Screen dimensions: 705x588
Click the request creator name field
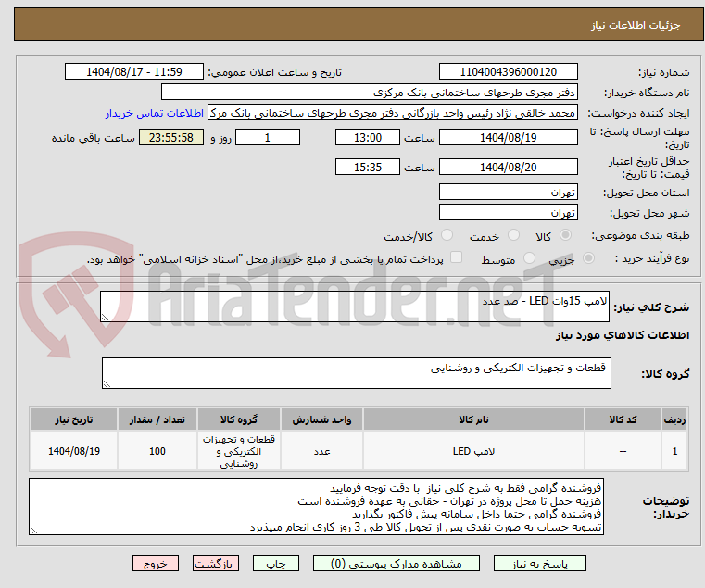click(x=393, y=113)
